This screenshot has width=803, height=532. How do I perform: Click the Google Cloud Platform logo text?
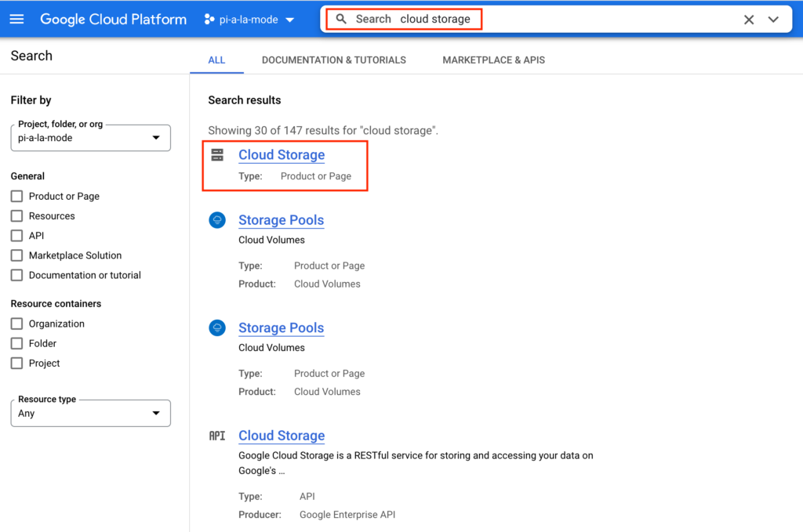[x=113, y=20]
